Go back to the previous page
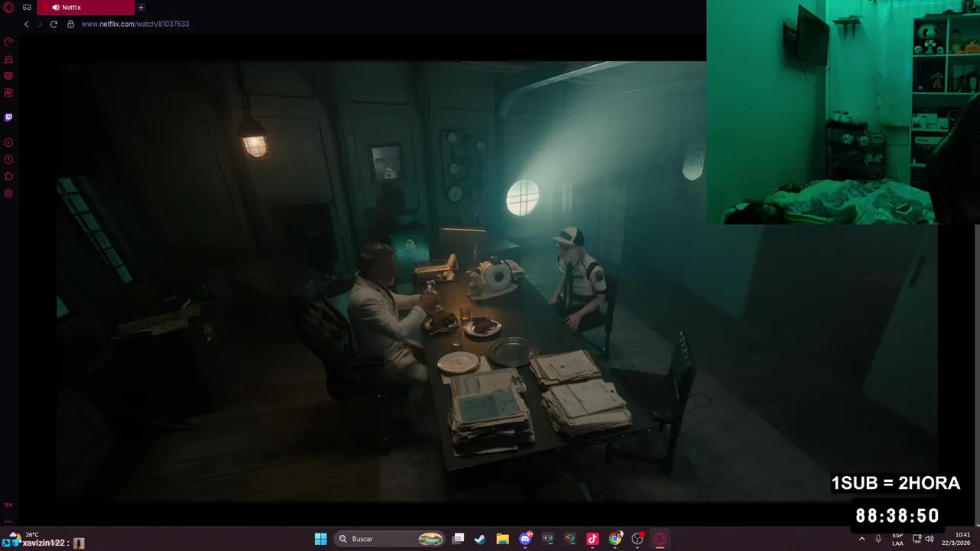Image resolution: width=980 pixels, height=551 pixels. (26, 24)
